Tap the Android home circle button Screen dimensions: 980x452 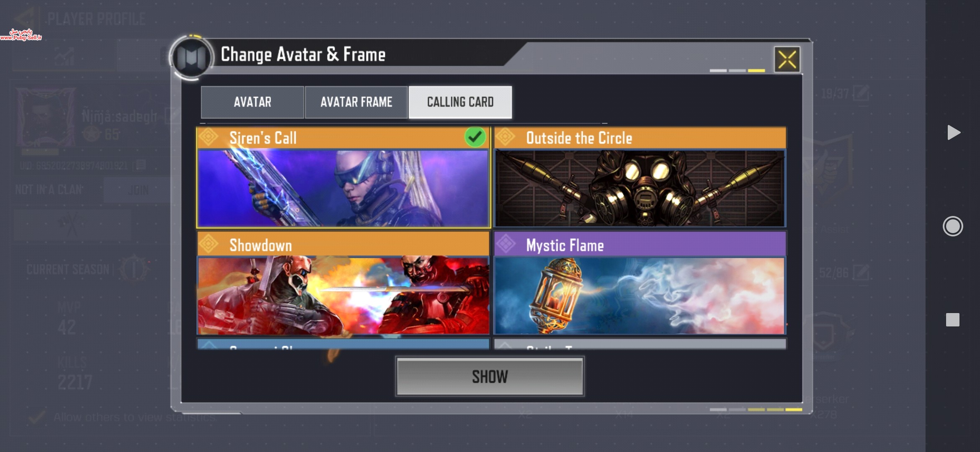pos(953,226)
